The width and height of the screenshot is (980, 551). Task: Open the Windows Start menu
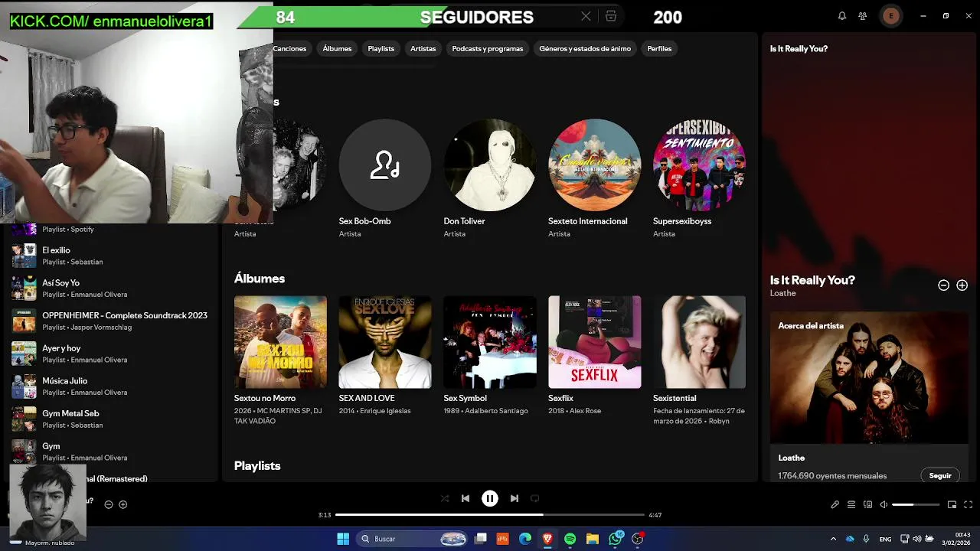(343, 539)
